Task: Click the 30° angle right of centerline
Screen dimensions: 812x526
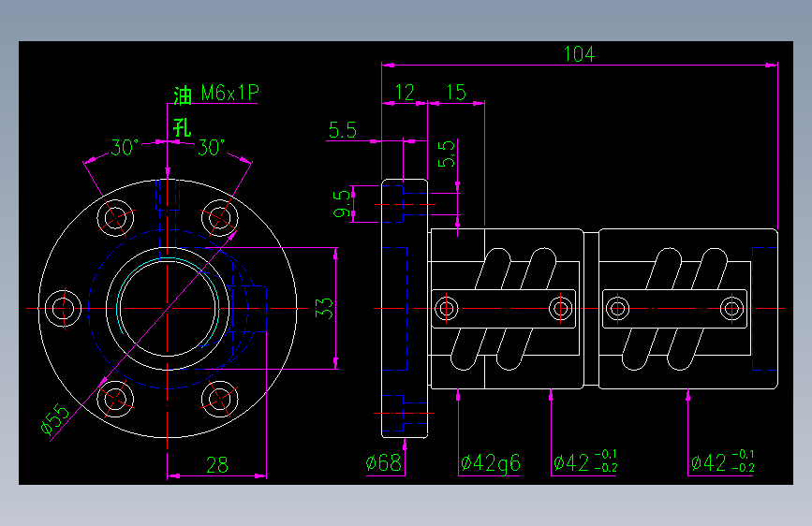Action: (x=212, y=148)
